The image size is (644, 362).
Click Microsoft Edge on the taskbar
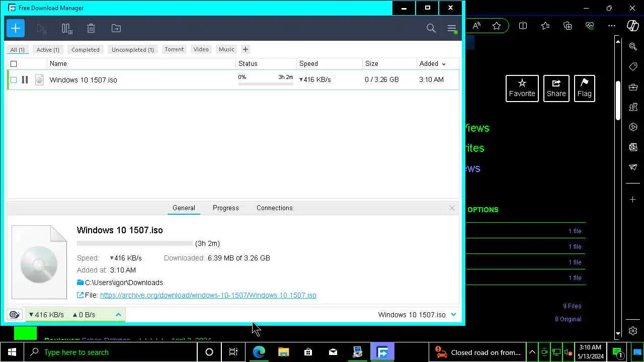(259, 352)
